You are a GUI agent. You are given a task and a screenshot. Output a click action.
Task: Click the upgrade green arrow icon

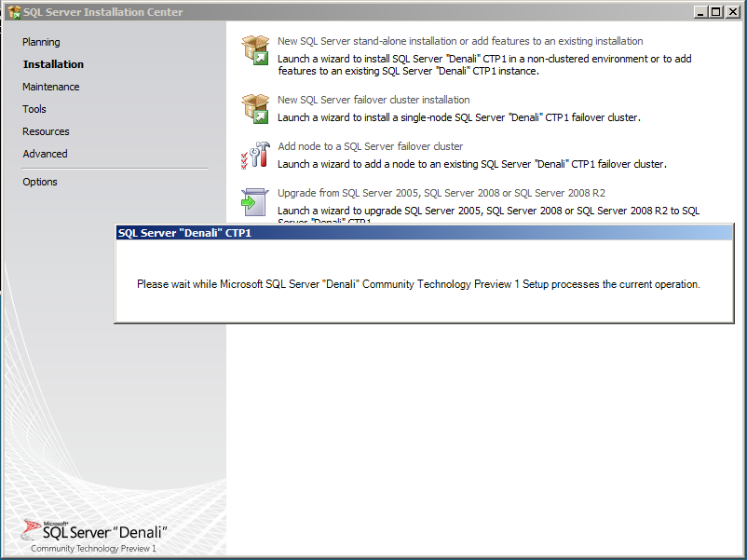click(x=254, y=201)
